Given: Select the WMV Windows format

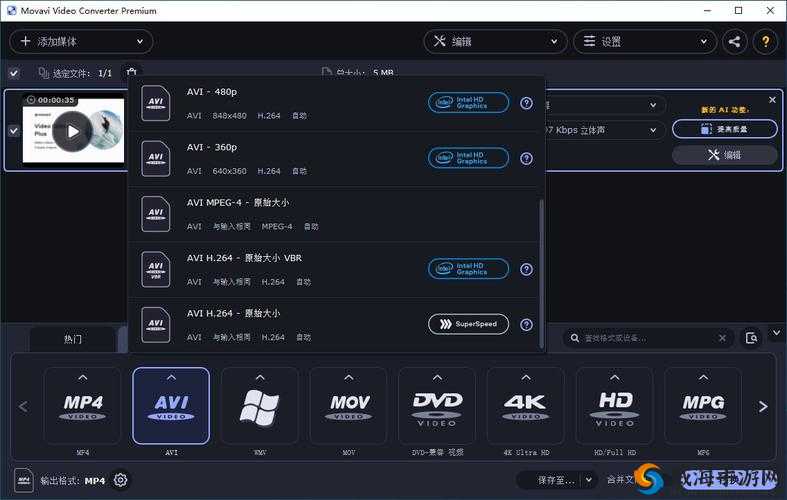Looking at the screenshot, I should pyautogui.click(x=259, y=406).
